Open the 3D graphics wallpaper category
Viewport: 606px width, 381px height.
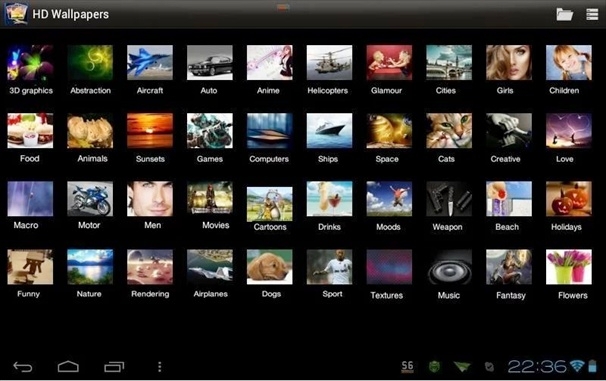(30, 63)
